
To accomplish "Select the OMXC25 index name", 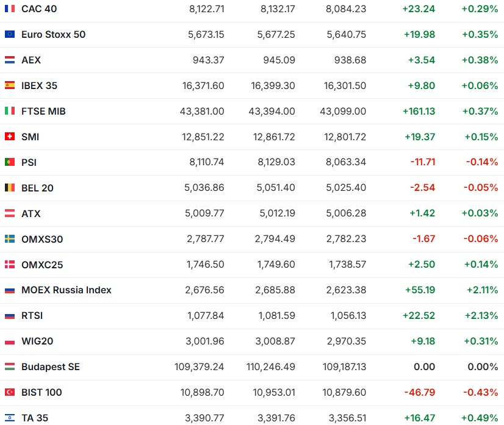I will click(x=41, y=265).
